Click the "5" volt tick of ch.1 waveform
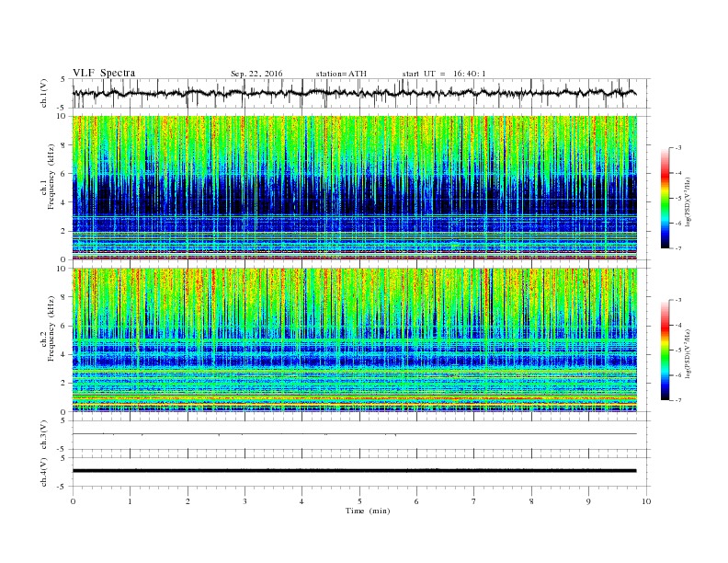 [x=63, y=79]
